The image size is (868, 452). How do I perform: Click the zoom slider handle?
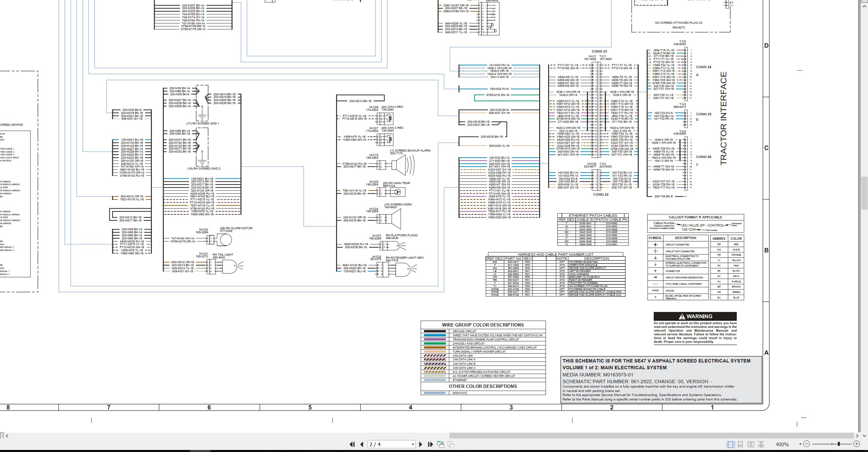839,444
